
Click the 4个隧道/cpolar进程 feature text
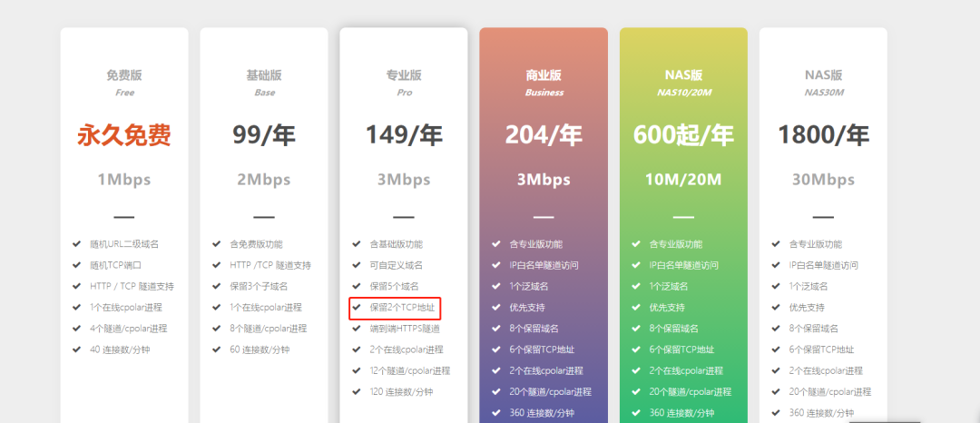[128, 329]
